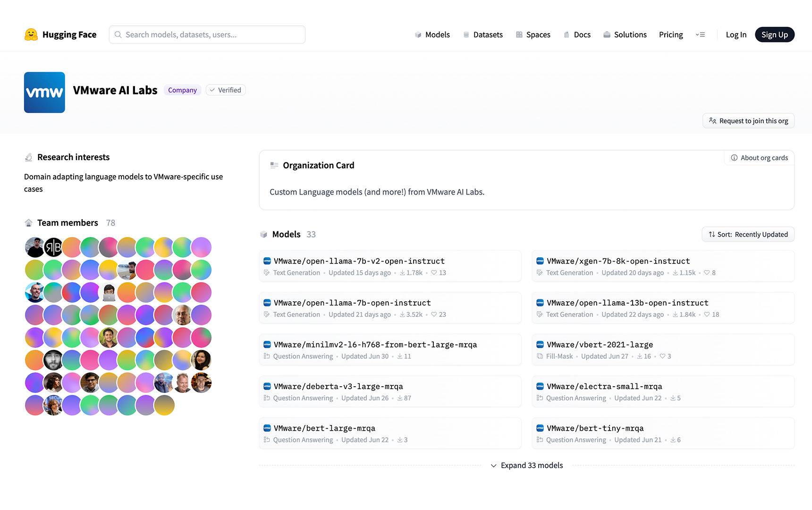The image size is (812, 510).
Task: Expand the more-options nav menu icon
Action: tap(700, 34)
